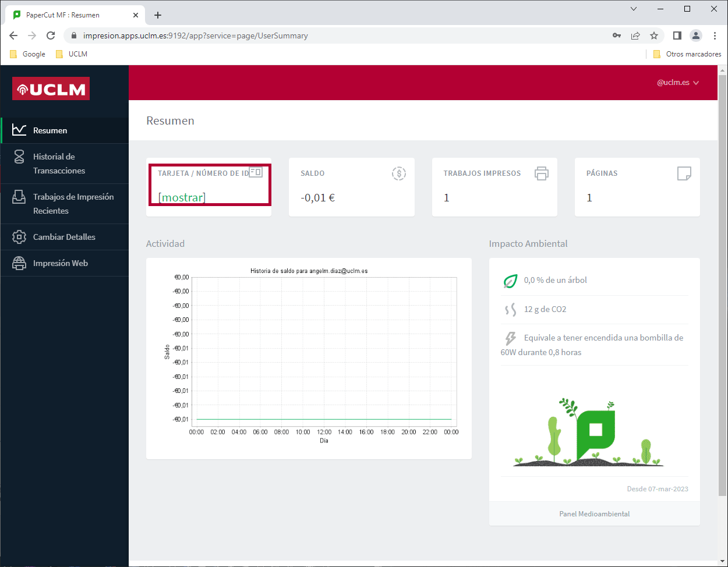
Task: Click the hourglass transactions history icon
Action: click(19, 156)
